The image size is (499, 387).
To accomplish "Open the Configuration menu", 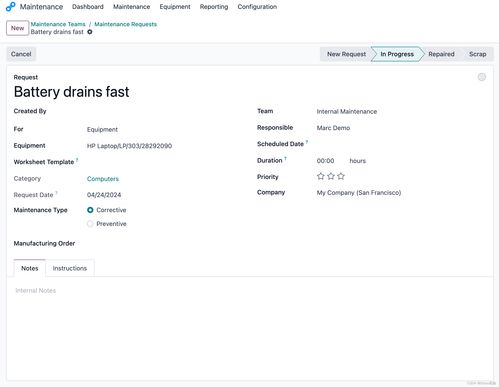I will tap(257, 7).
